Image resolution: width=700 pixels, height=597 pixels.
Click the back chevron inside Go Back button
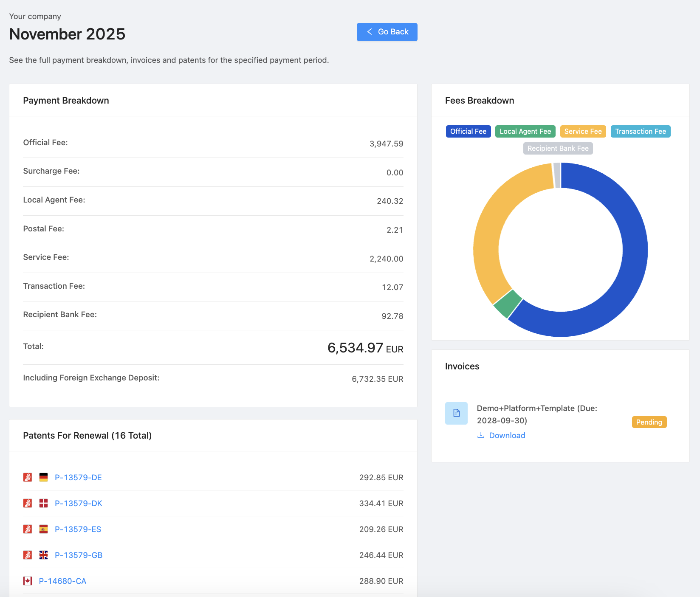pyautogui.click(x=369, y=32)
